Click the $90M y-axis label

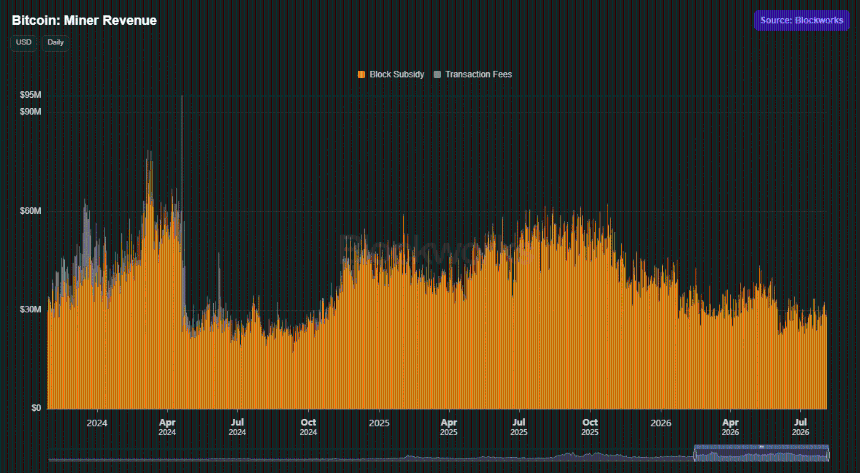31,112
